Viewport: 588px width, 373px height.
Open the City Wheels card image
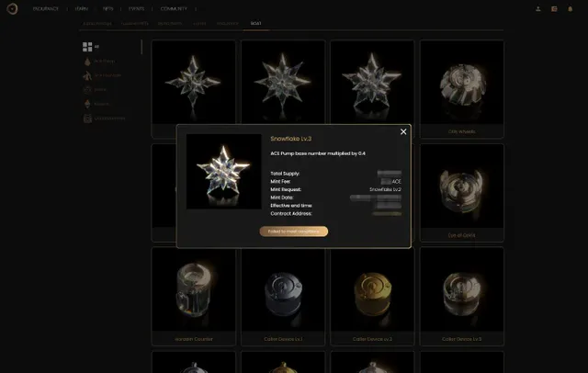coord(461,82)
